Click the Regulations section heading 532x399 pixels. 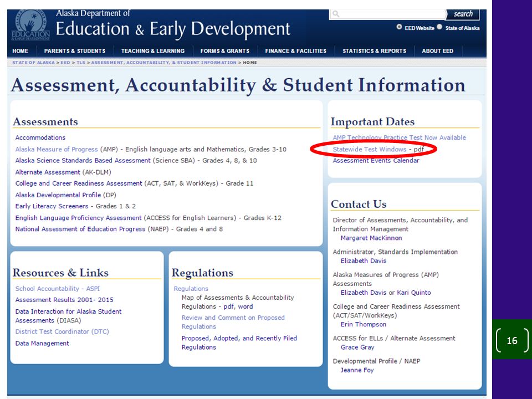click(203, 273)
